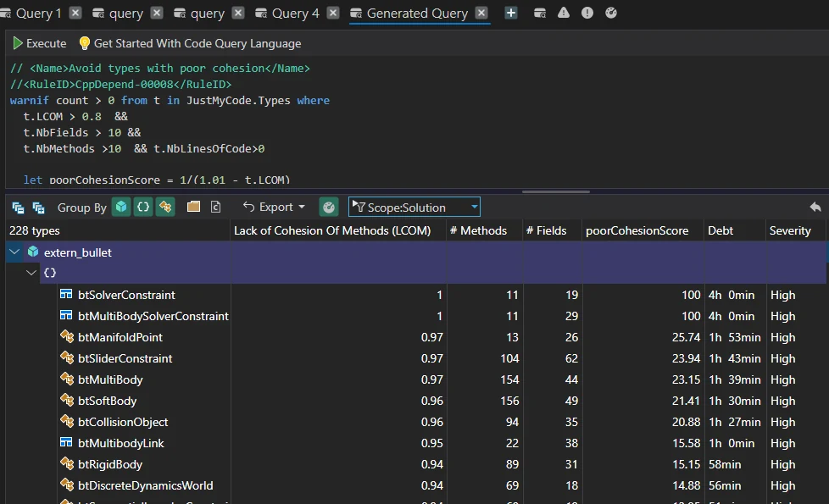The image size is (829, 504).
Task: Open Get Started With Code Query Language
Action: coord(191,43)
